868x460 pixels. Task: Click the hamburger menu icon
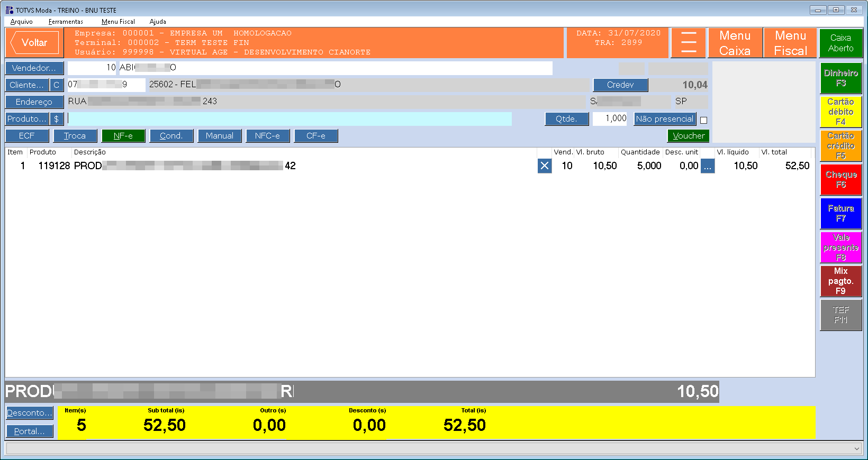688,43
